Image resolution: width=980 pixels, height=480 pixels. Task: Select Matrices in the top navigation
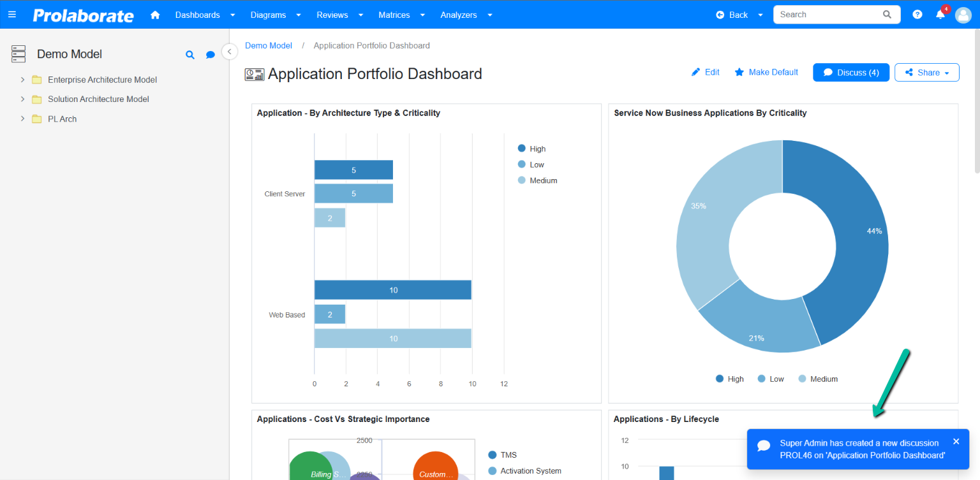coord(394,15)
